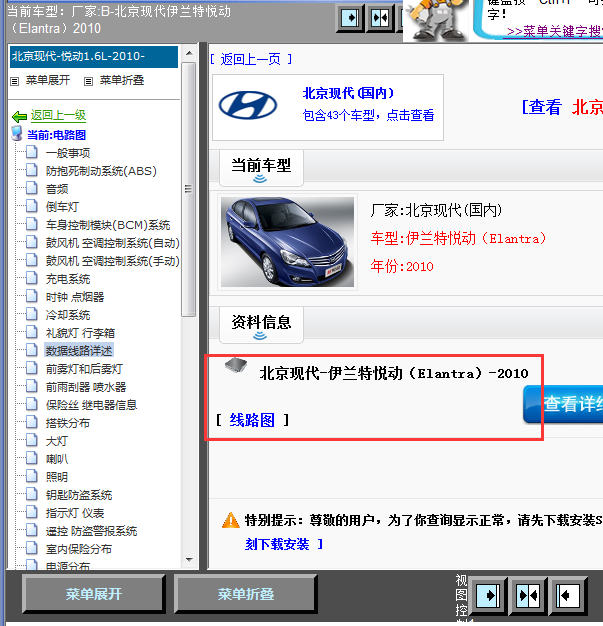Click the blue Elantra car thumbnail
The height and width of the screenshot is (626, 603).
pos(288,242)
